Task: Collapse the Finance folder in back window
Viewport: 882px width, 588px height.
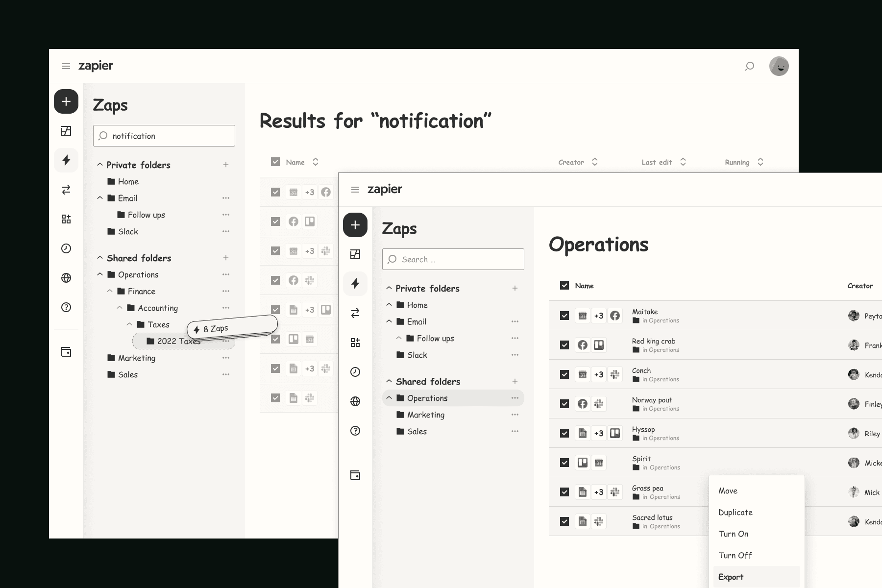Action: point(110,291)
